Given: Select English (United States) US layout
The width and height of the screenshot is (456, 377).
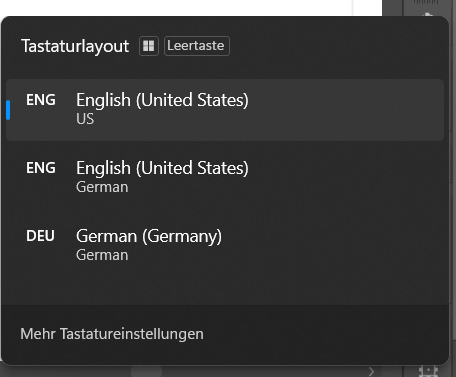Looking at the screenshot, I should (225, 110).
